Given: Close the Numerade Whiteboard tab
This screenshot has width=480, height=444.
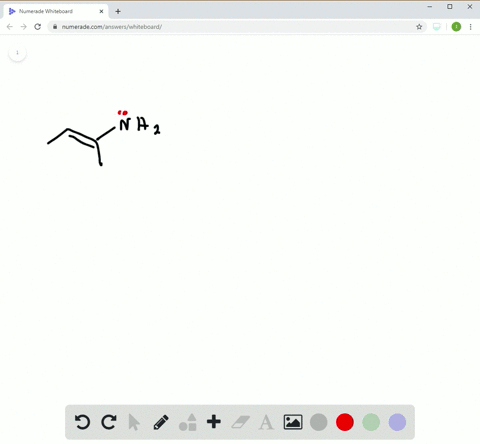Looking at the screenshot, I should tap(101, 11).
